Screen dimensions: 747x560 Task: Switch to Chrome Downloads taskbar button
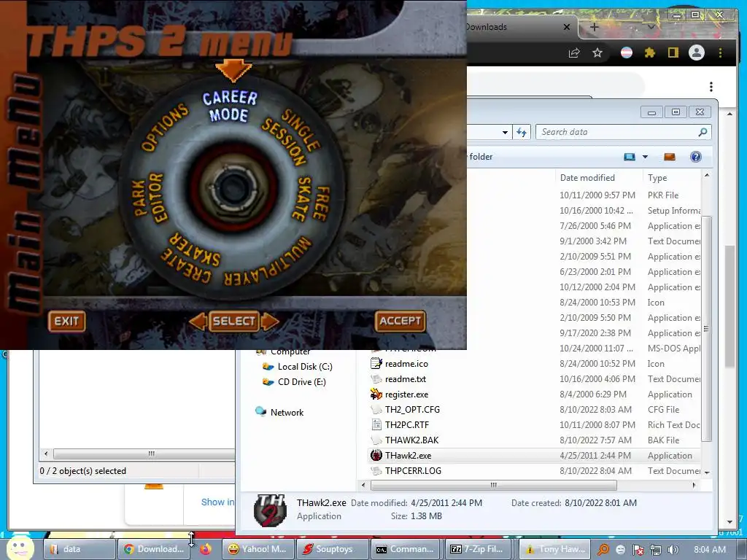point(154,549)
